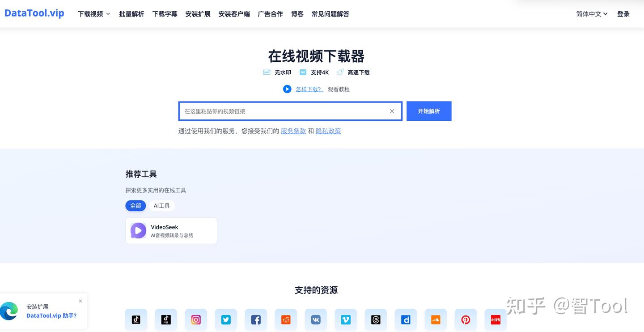Open the Instagram resource icon
Screen dimensions: 644x332
coord(196,319)
